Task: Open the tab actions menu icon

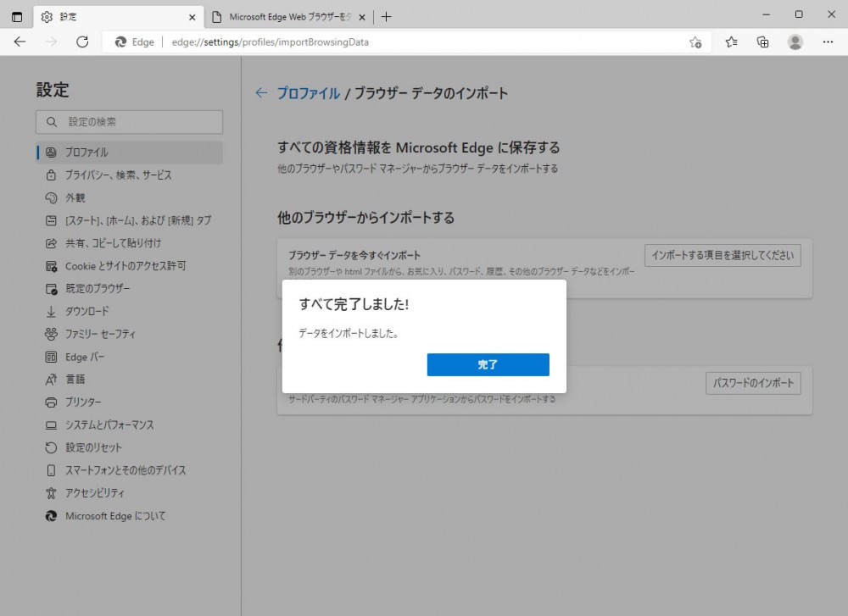Action: click(17, 17)
